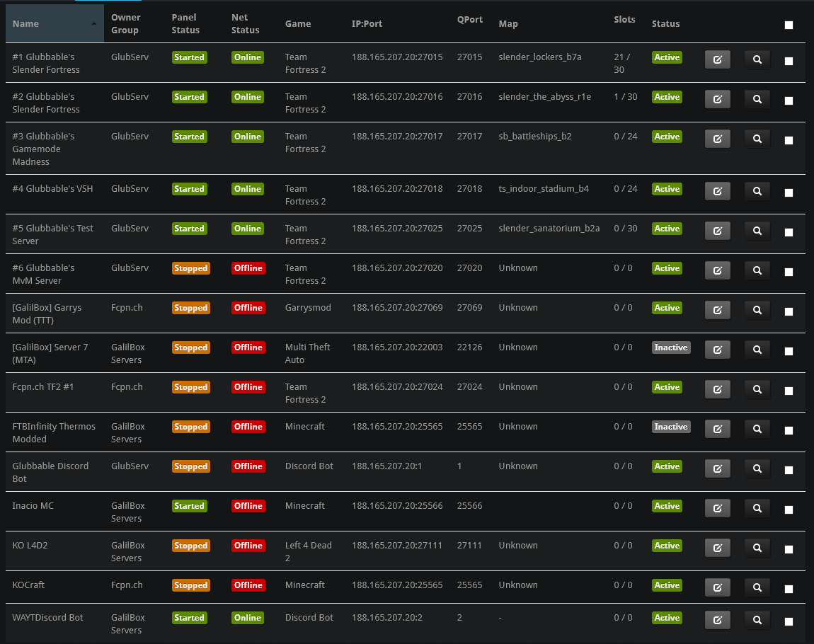The image size is (814, 644).
Task: Edit the #5 Glubbable's Test Server row
Action: click(718, 231)
